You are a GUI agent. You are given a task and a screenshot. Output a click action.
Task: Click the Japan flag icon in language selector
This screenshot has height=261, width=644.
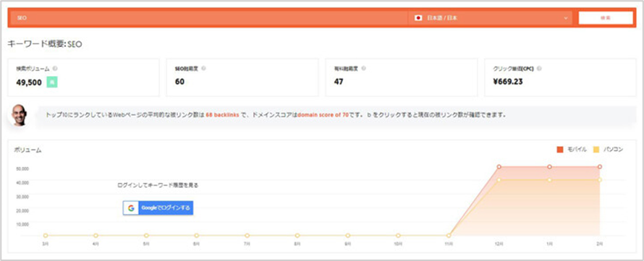(418, 18)
